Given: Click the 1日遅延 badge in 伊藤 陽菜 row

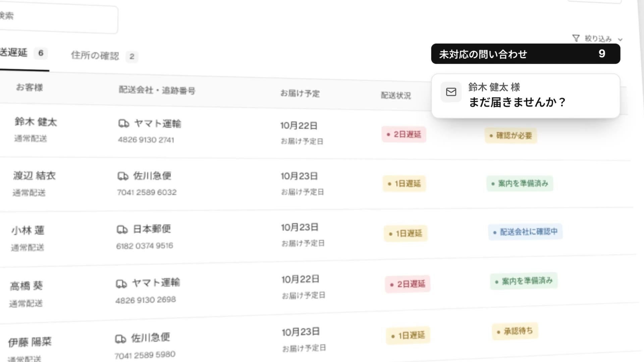Looking at the screenshot, I should point(408,335).
